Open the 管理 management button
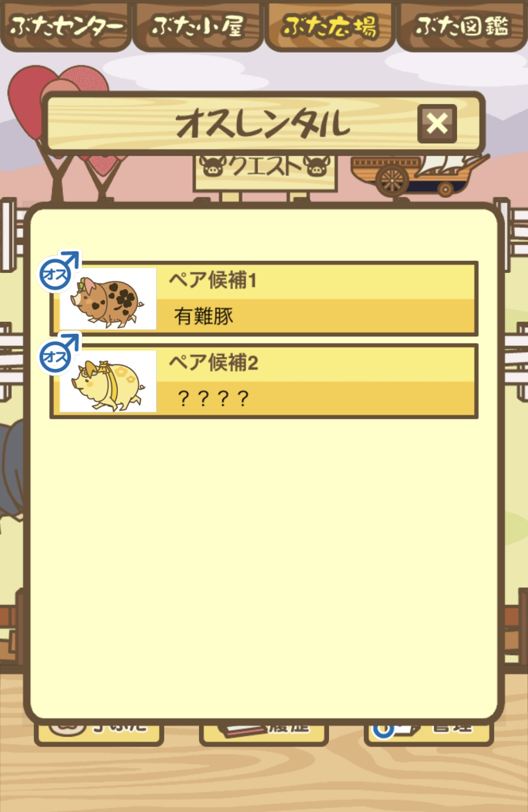The height and width of the screenshot is (812, 528). tap(429, 732)
